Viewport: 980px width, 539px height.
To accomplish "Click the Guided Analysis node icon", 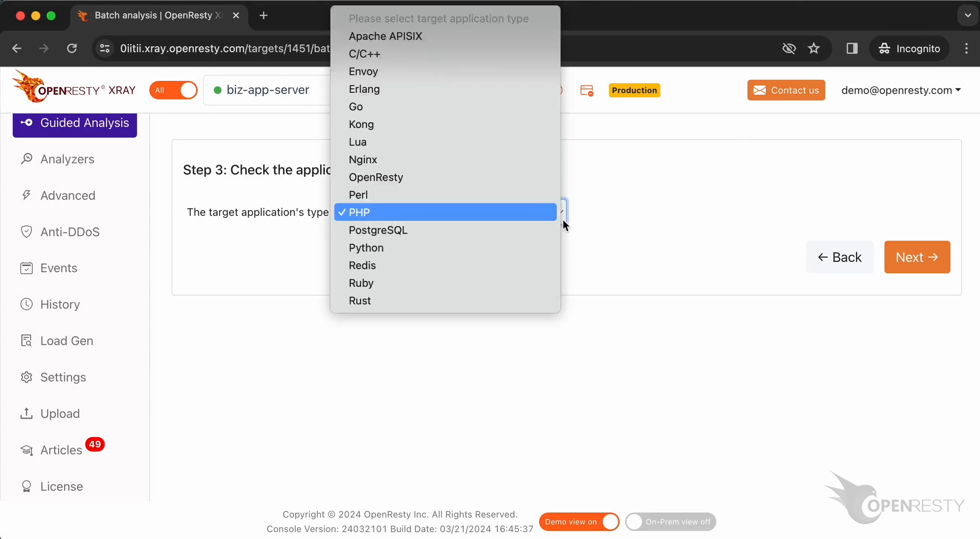I will click(27, 122).
